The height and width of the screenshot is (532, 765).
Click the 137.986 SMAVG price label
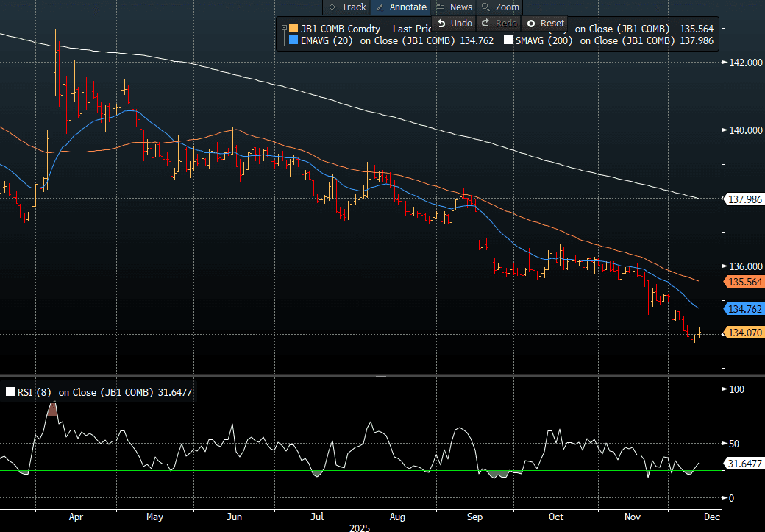tap(743, 199)
